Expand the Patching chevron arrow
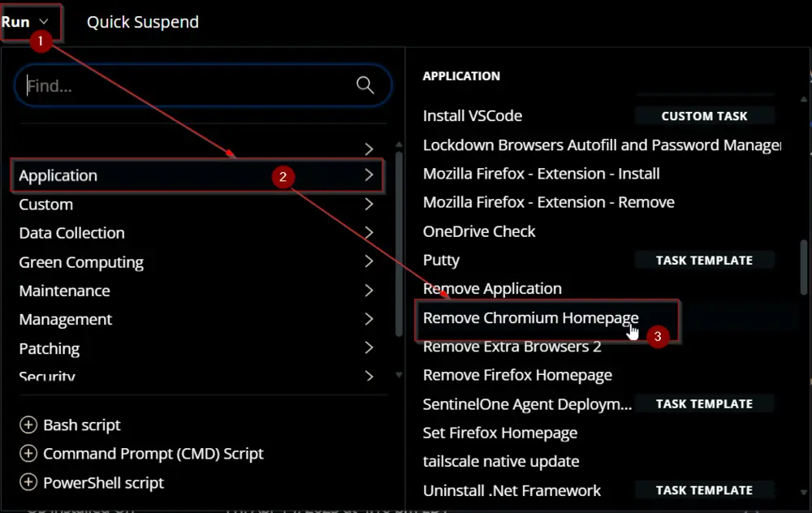Viewport: 812px width, 513px height. 369,348
